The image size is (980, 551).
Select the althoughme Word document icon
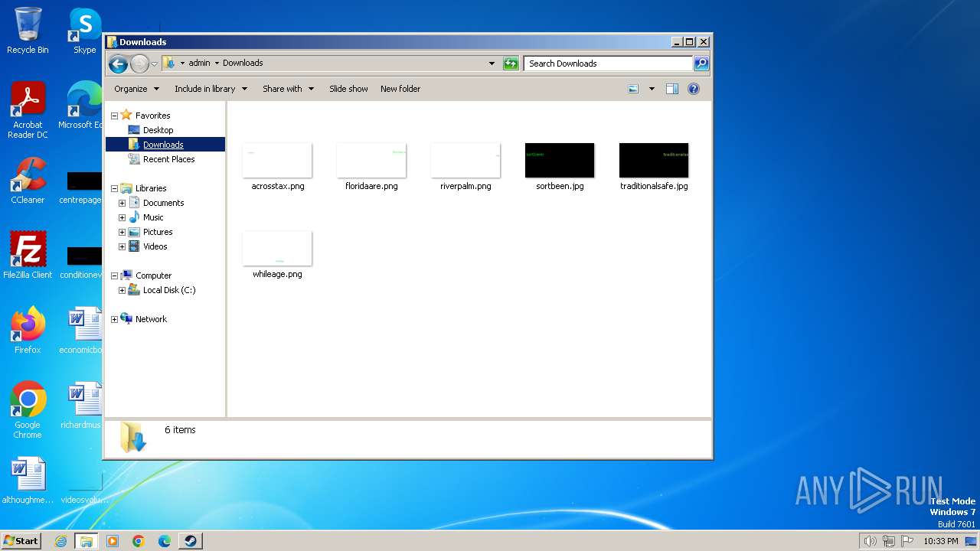pyautogui.click(x=28, y=481)
